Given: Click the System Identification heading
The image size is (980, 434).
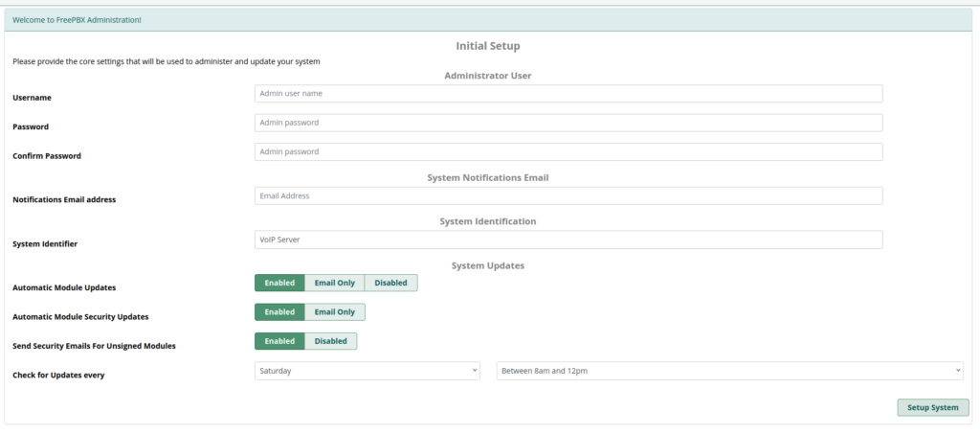Looking at the screenshot, I should (x=487, y=221).
